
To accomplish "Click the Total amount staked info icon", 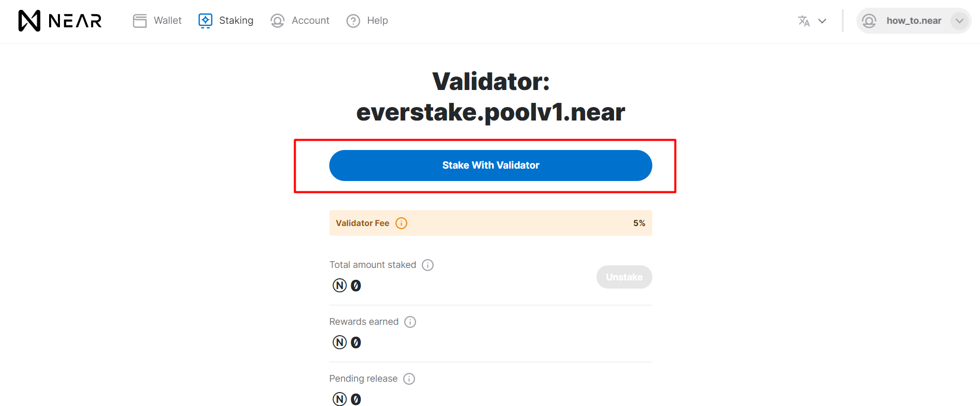I will (427, 265).
